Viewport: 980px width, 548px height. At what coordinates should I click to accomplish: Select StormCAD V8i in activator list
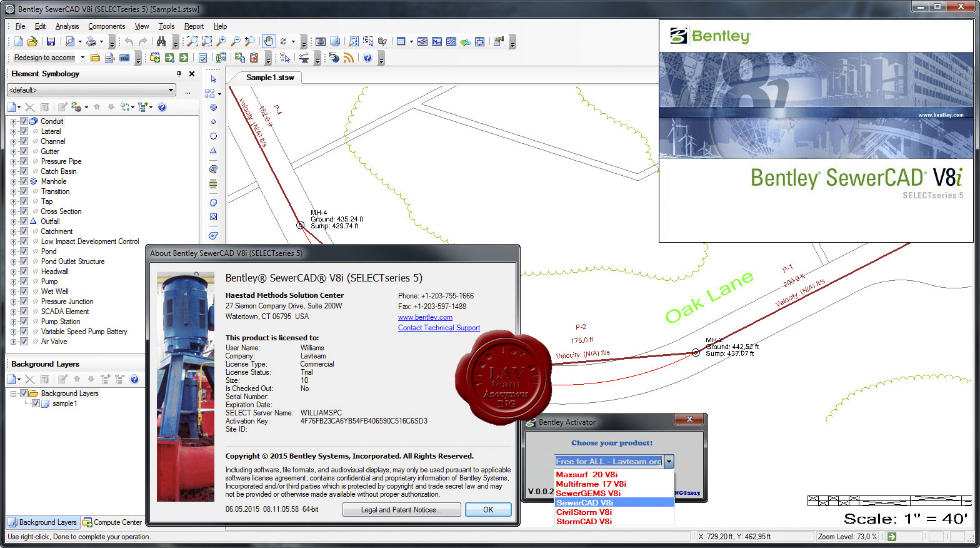pos(614,521)
